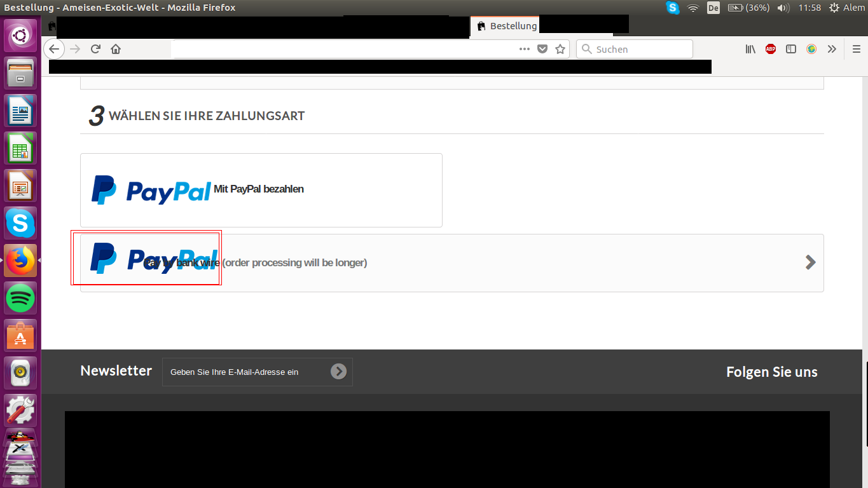Select Pay by bank wire option

(x=452, y=263)
